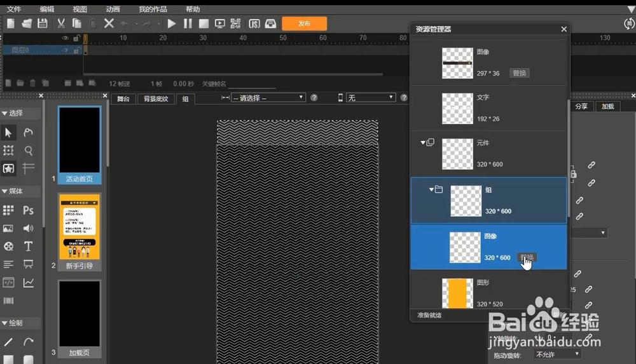Image resolution: width=636 pixels, height=364 pixels.
Task: Delete selection using the X toolbar icon
Action: pos(109,24)
